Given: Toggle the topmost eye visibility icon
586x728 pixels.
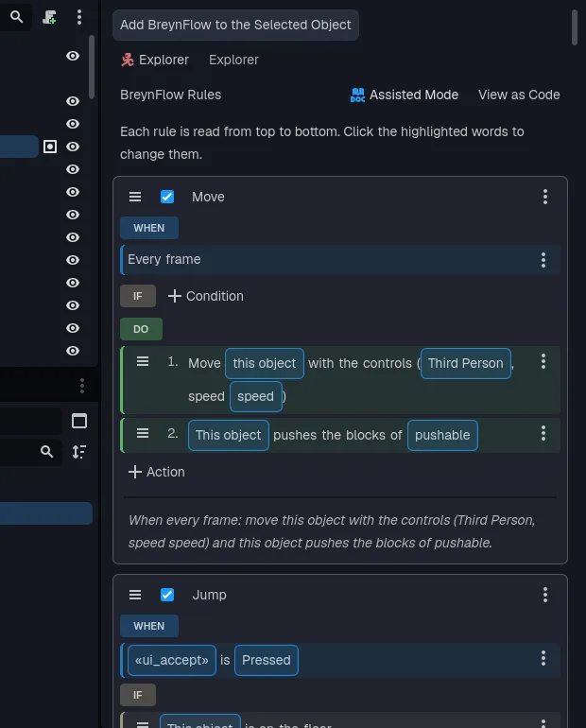Looking at the screenshot, I should click(73, 56).
